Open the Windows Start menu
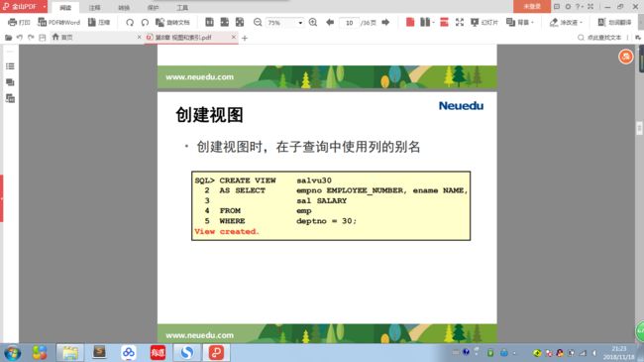This screenshot has width=644, height=362. (x=12, y=353)
